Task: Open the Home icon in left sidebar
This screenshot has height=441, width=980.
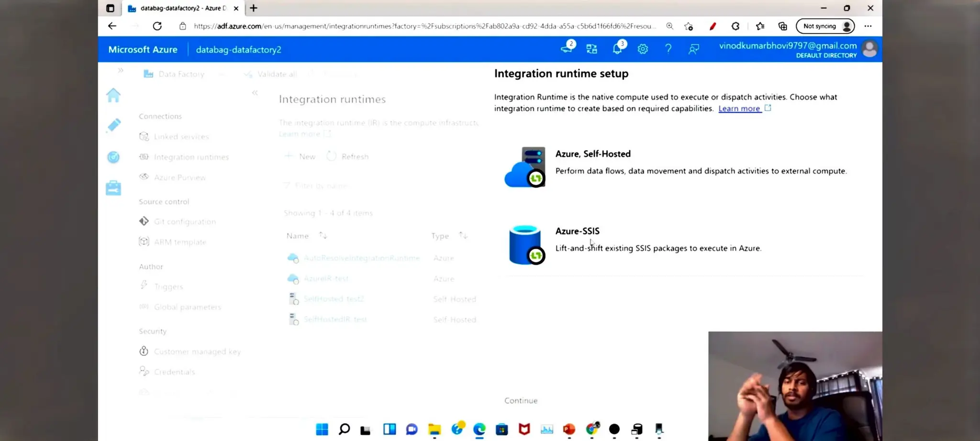Action: tap(113, 95)
